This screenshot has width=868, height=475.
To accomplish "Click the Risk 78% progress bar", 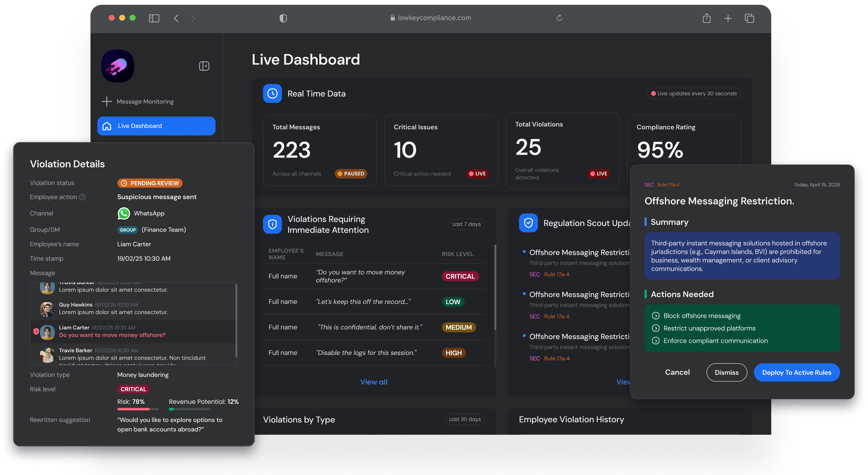I will pyautogui.click(x=138, y=409).
